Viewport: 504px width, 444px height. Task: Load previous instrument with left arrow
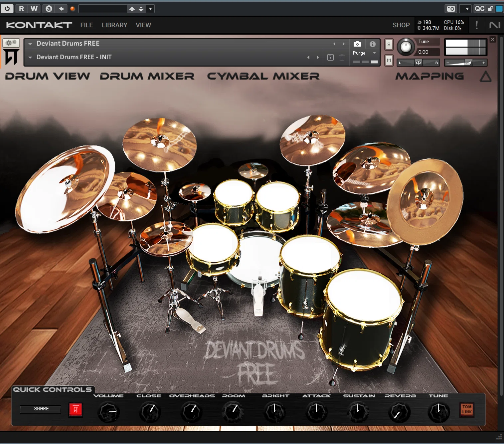334,44
